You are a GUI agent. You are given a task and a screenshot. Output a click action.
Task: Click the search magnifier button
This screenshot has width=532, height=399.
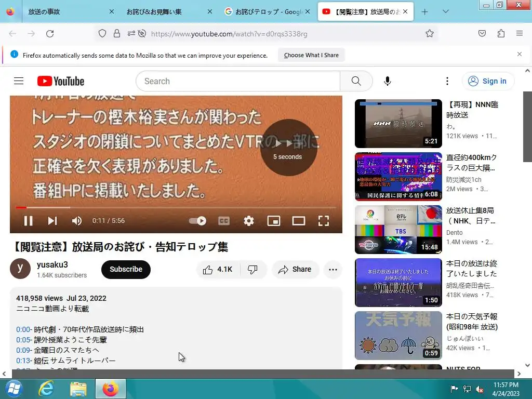coord(356,81)
